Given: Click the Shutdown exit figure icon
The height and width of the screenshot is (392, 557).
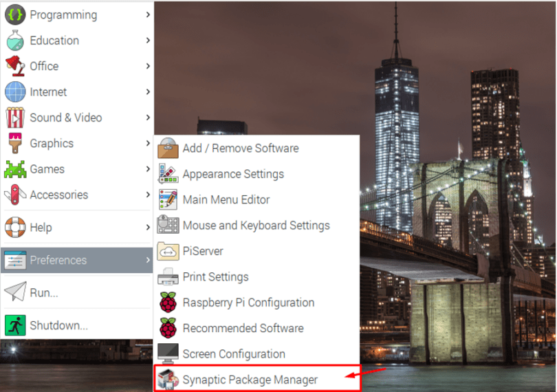Looking at the screenshot, I should coord(15,325).
